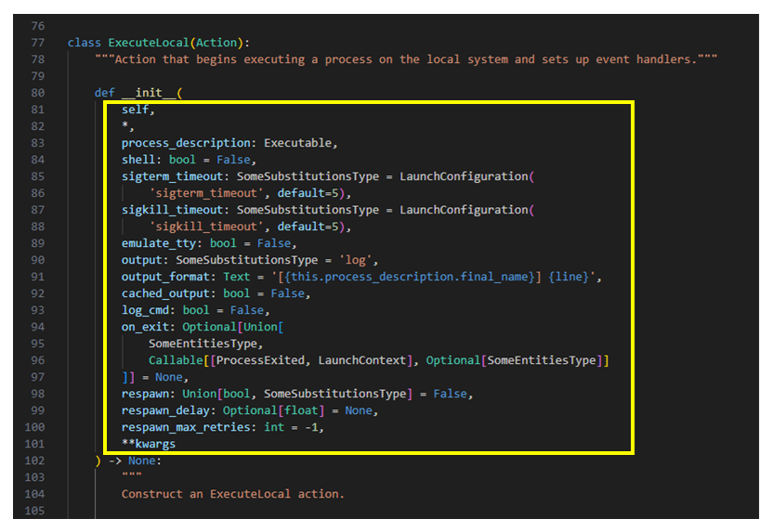This screenshot has height=532, width=772.
Task: Click the 'log' string on line 90
Action: coord(356,260)
